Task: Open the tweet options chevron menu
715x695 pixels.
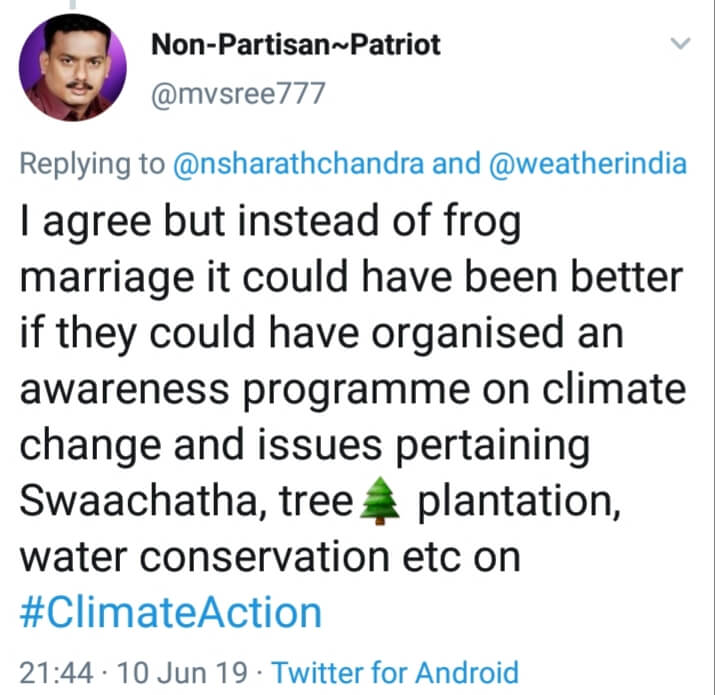Action: pyautogui.click(x=680, y=45)
